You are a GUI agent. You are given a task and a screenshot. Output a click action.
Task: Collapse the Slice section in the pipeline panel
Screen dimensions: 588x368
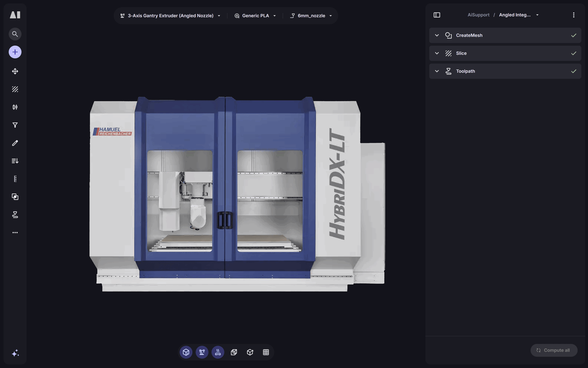tap(437, 53)
